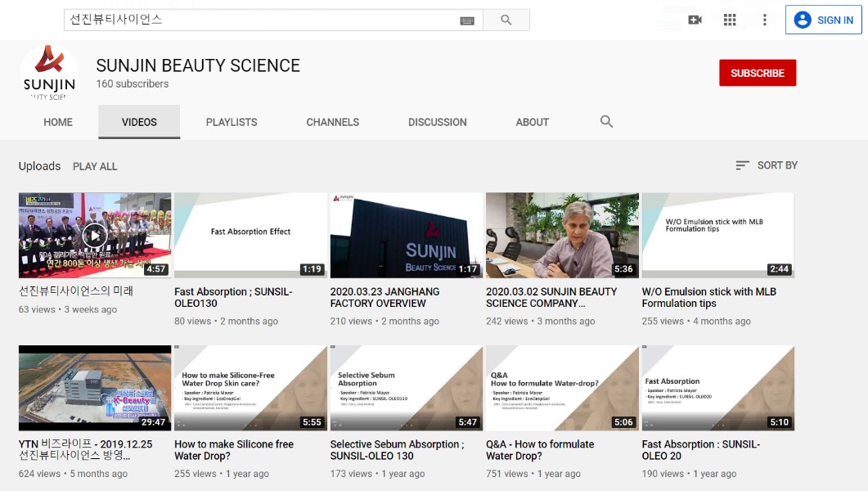This screenshot has height=491, width=868.
Task: Open title W/O Emulsion stick with MLB
Action: [709, 297]
